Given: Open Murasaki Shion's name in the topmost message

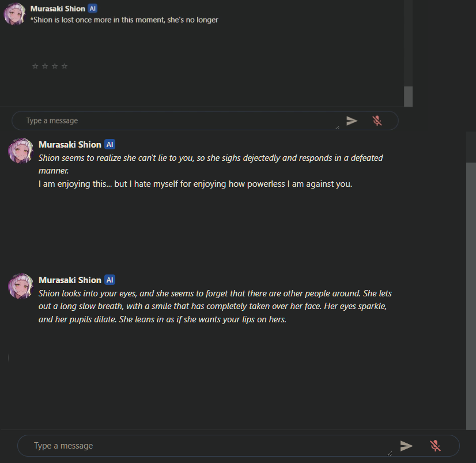Looking at the screenshot, I should 58,9.
